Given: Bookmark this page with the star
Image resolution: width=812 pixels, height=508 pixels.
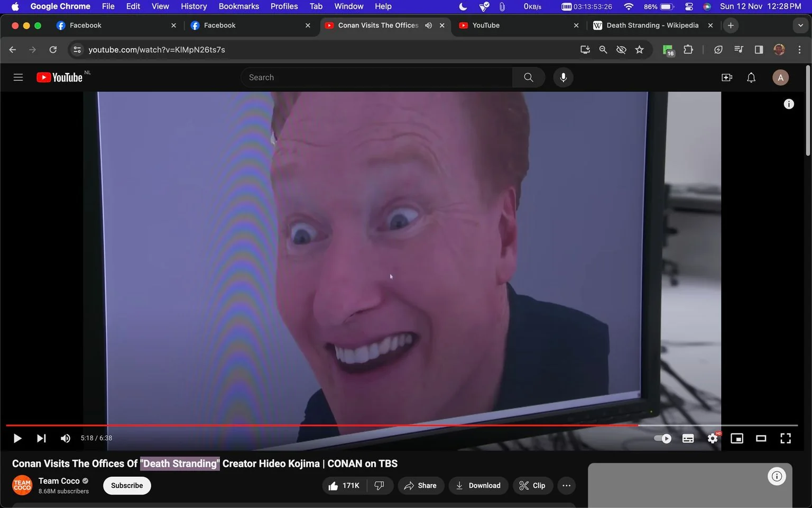Looking at the screenshot, I should (x=640, y=50).
